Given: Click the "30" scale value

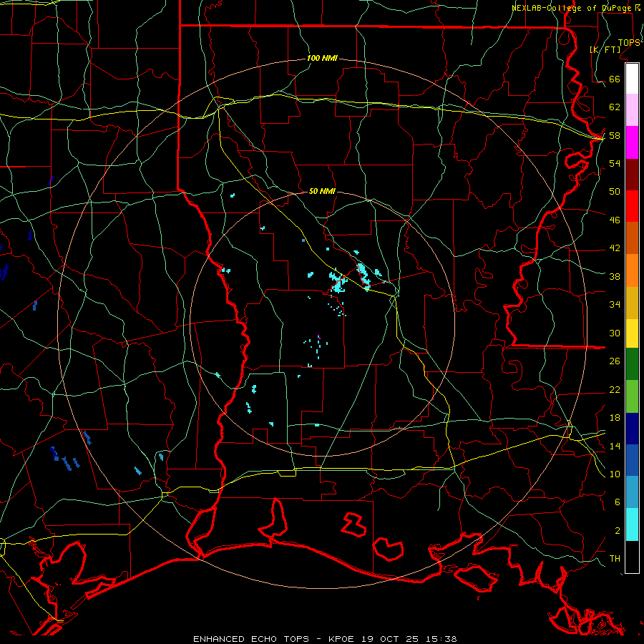Looking at the screenshot, I should [615, 333].
